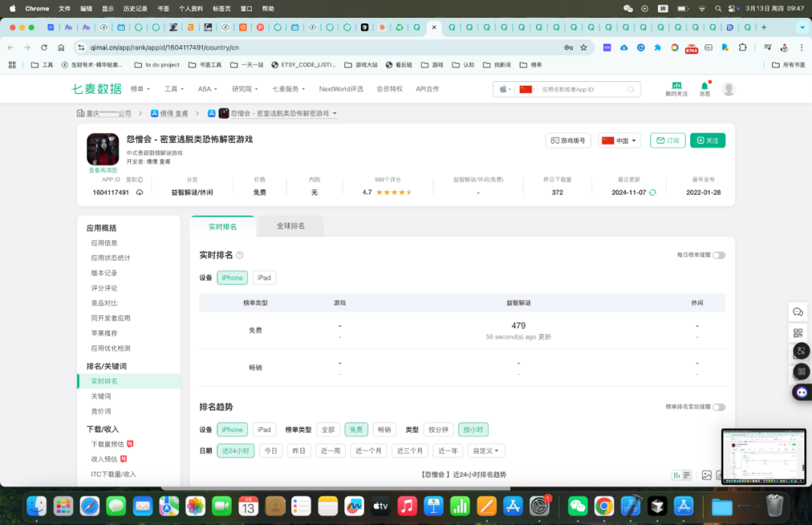
Task: Switch to 实时排名 tab
Action: tap(223, 226)
